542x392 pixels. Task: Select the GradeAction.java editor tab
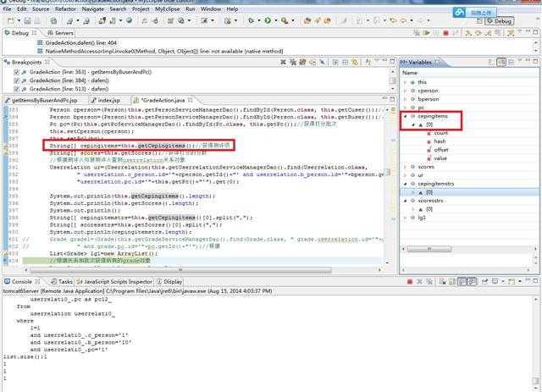point(163,100)
